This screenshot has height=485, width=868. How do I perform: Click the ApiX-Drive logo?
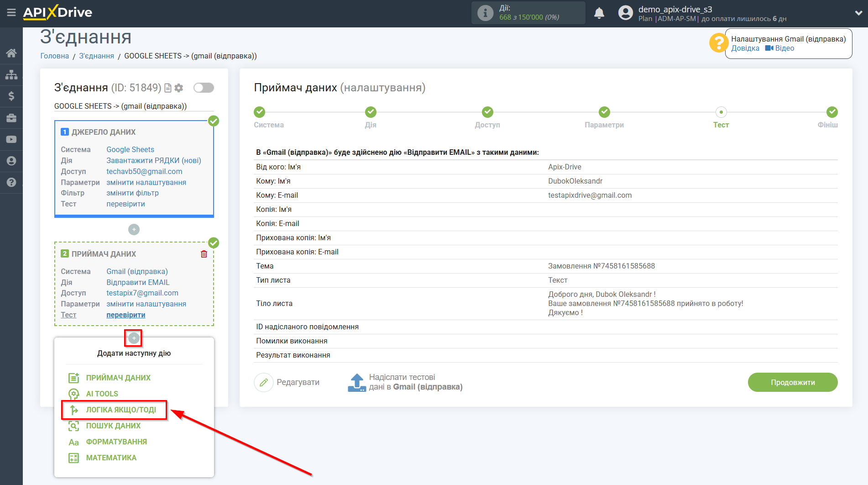[x=58, y=12]
